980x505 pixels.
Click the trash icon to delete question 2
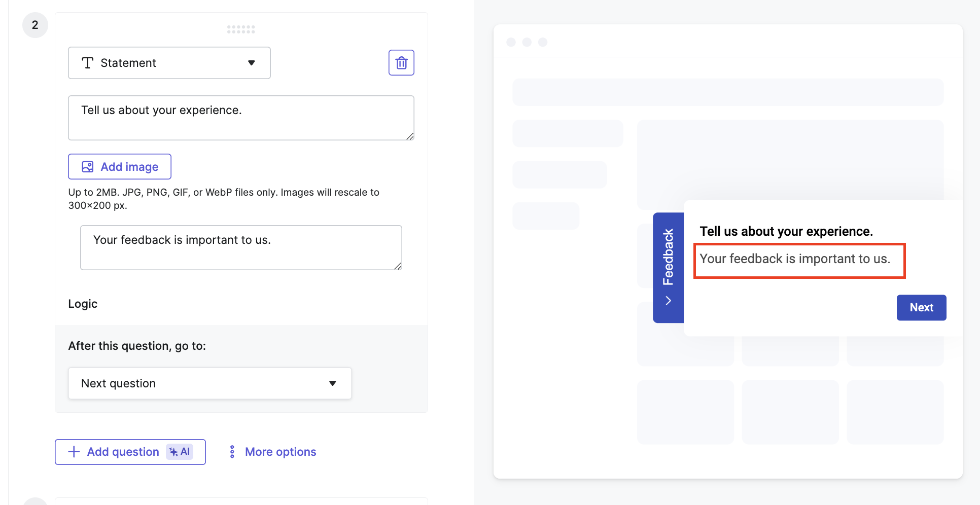[401, 63]
